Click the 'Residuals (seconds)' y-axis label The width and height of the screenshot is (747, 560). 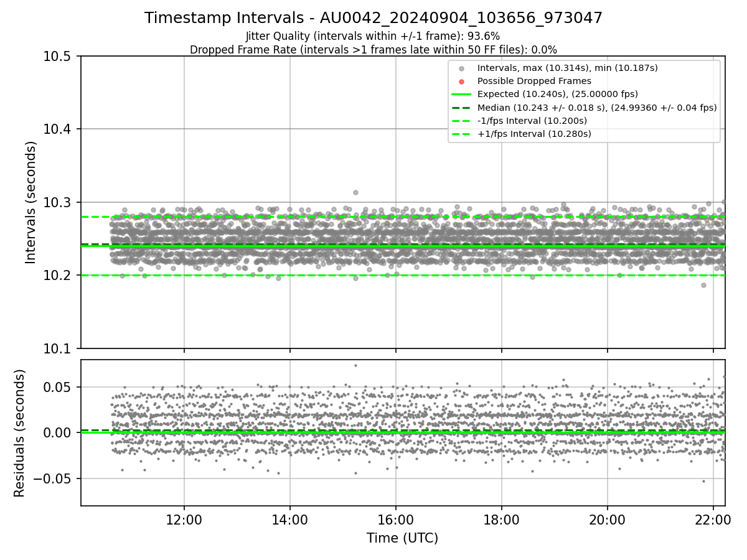point(19,433)
